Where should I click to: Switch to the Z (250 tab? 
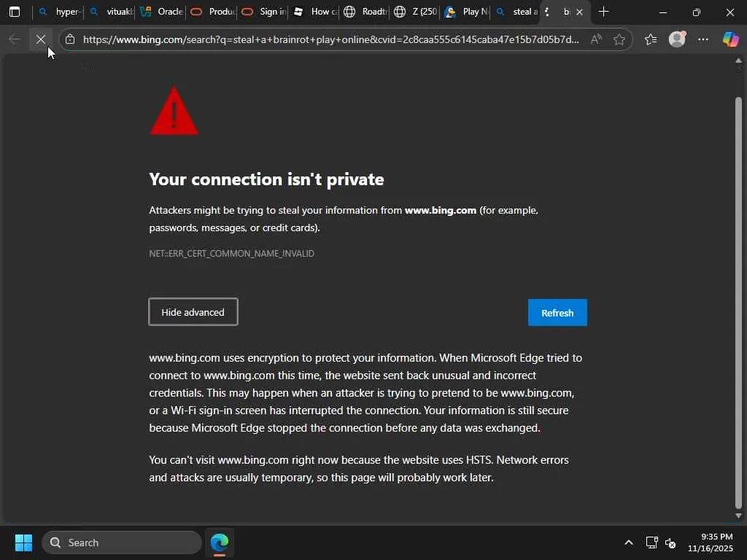coord(416,12)
